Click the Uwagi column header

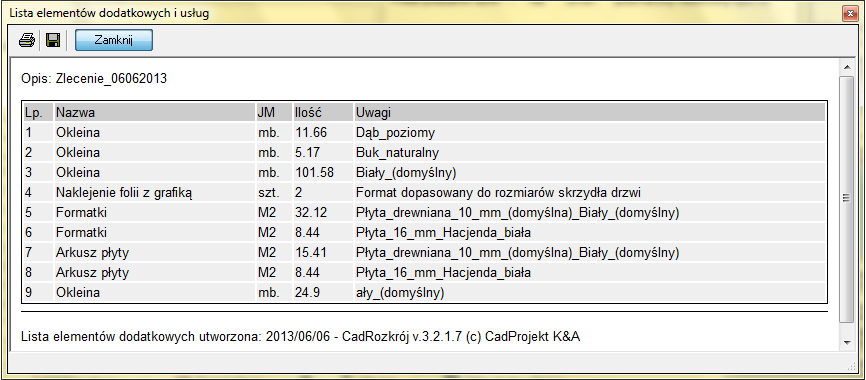(590, 113)
